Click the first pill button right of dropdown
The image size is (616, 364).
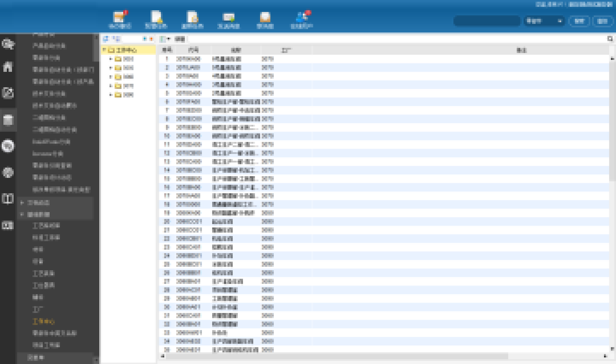click(579, 21)
